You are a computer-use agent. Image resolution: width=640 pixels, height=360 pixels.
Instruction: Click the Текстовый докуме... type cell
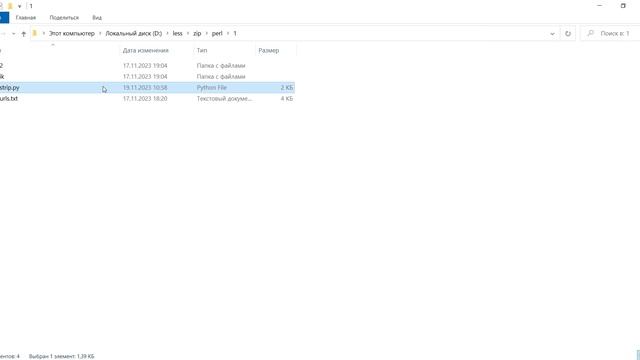pyautogui.click(x=224, y=98)
